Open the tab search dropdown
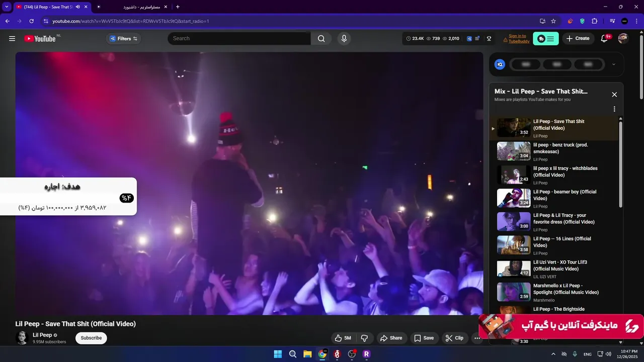This screenshot has height=362, width=644. pos(7,7)
